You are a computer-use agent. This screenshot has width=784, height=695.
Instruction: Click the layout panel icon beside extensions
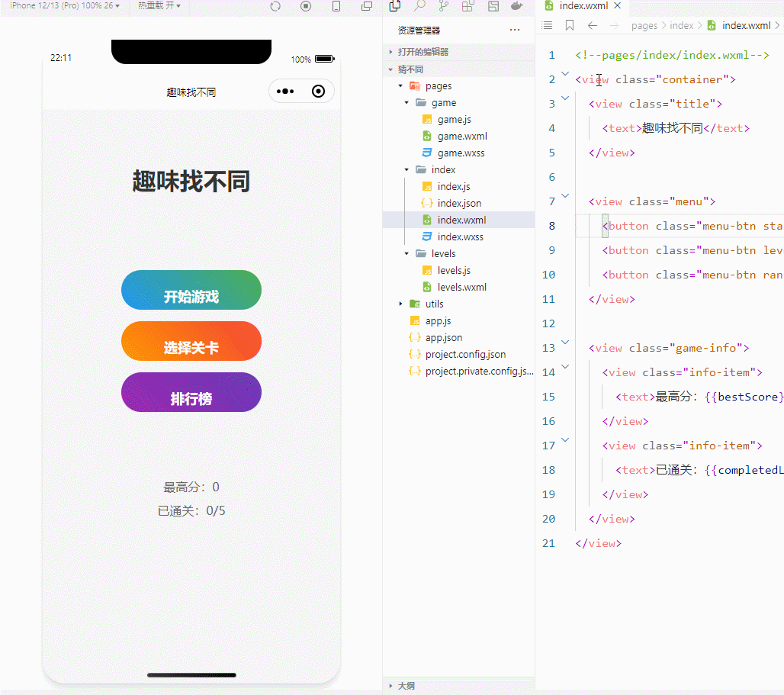(x=493, y=6)
